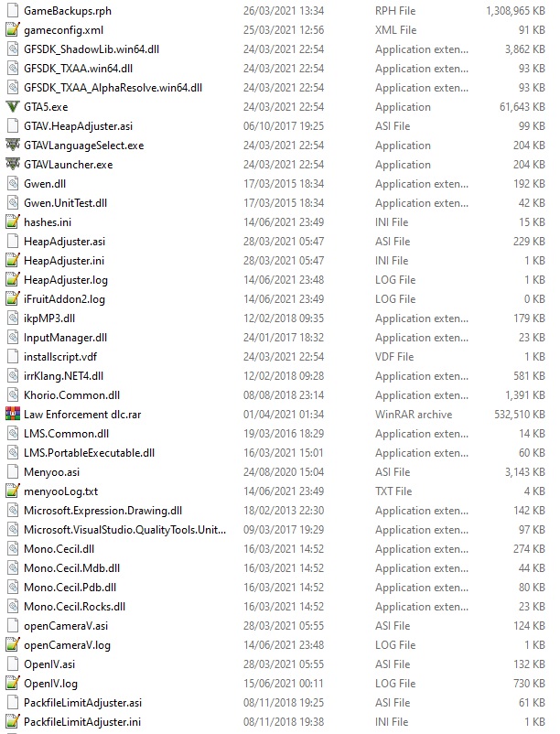Click the Menyoo.asi file icon
Screen dimensions: 560x734
tap(13, 472)
